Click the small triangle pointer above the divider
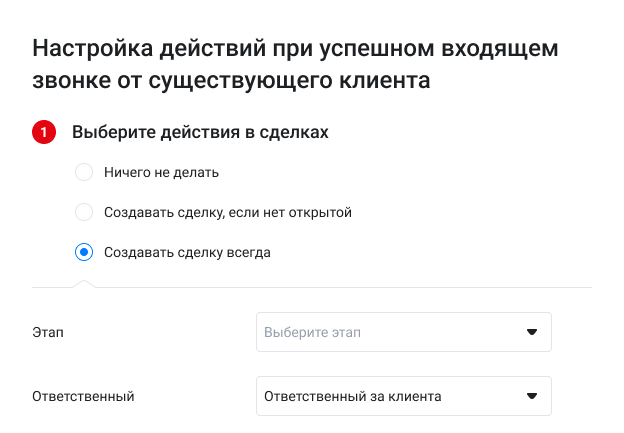Screen dimensions: 624x433 85,283
